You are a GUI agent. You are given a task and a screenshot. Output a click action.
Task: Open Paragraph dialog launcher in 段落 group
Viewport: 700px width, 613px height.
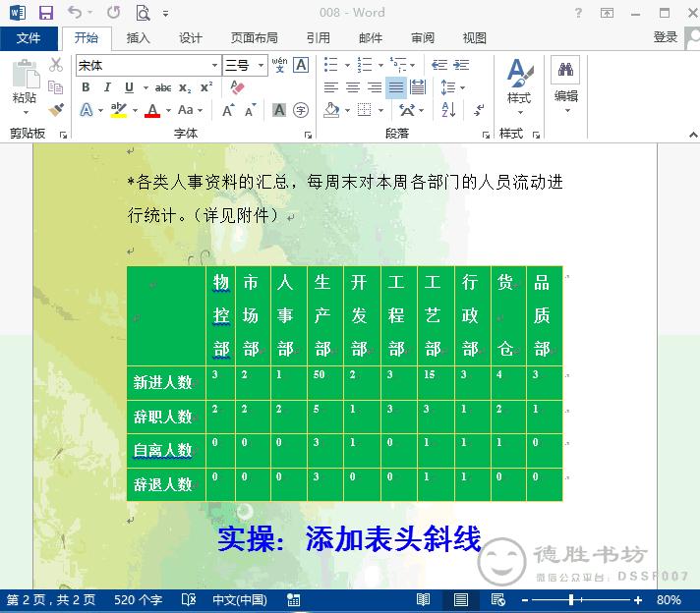tap(486, 135)
